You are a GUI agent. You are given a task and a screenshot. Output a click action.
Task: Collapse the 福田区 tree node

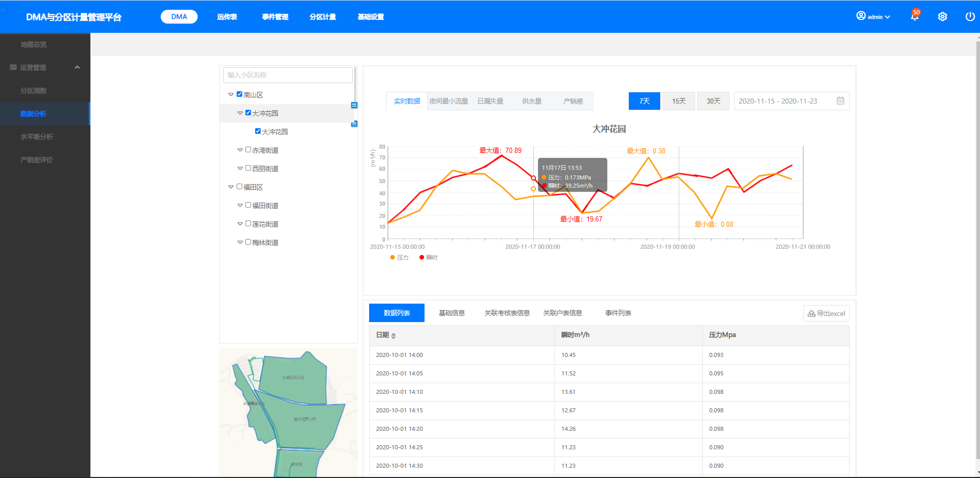231,187
